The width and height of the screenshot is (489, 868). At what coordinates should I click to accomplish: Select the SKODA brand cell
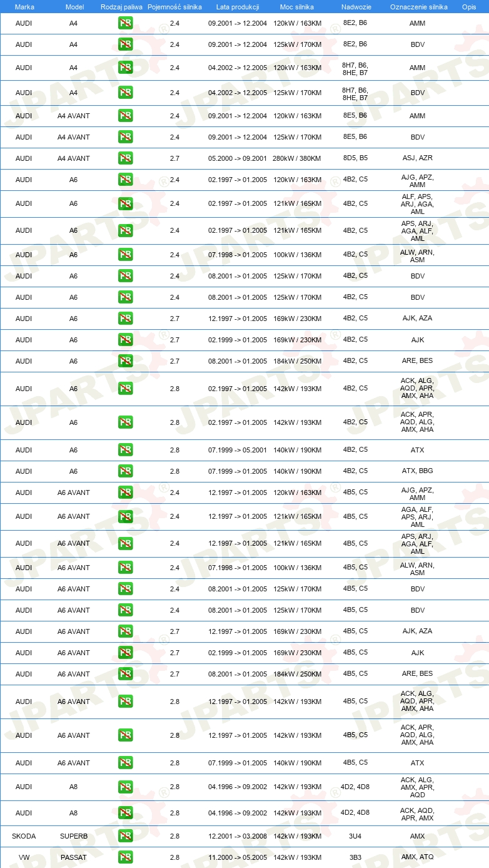click(x=24, y=836)
